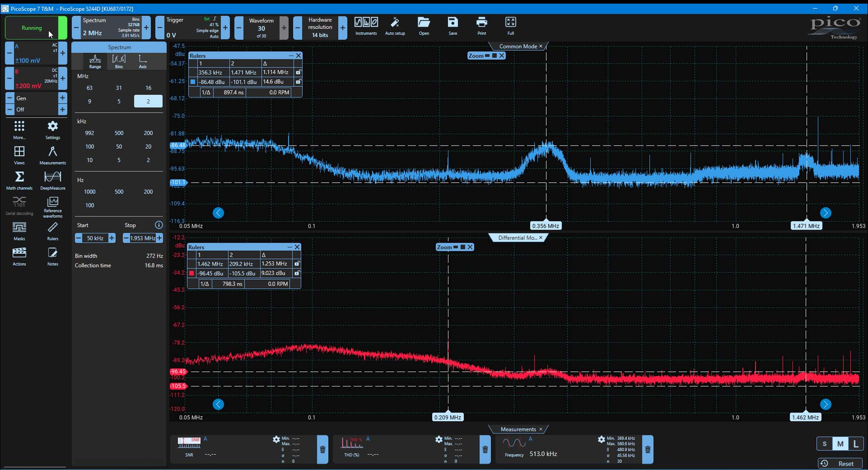868x470 pixels.
Task: Toggle lock on -86.48 dBu ruler row
Action: [x=298, y=82]
